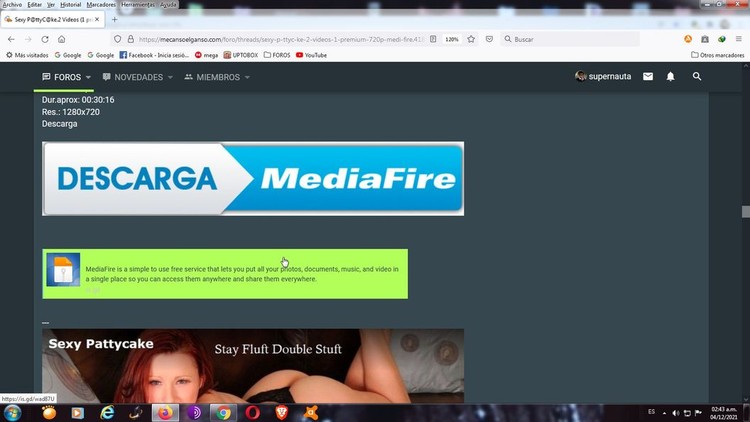Image resolution: width=750 pixels, height=422 pixels.
Task: Click the volume speaker tray icon
Action: [x=675, y=413]
